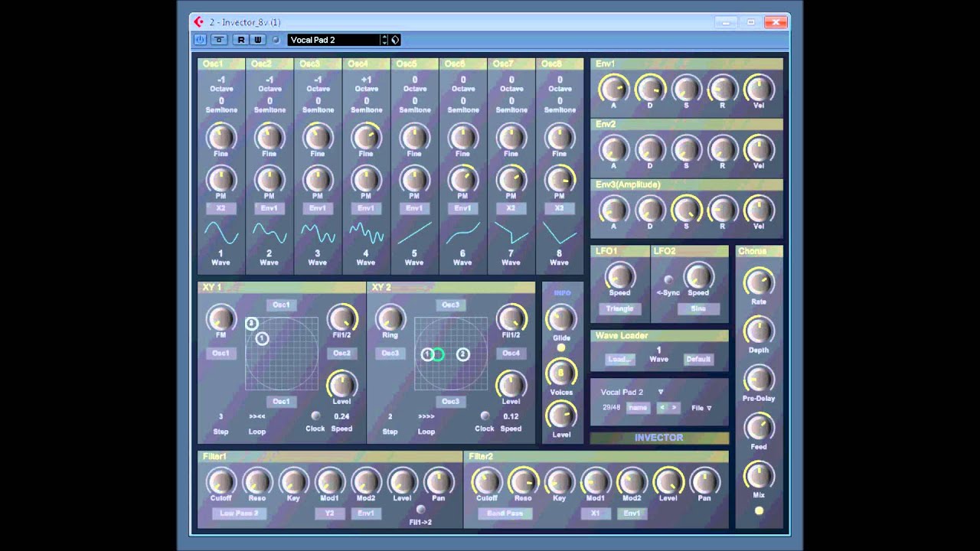The image size is (980, 551).
Task: Open the Osc7 PM source selector
Action: click(511, 208)
